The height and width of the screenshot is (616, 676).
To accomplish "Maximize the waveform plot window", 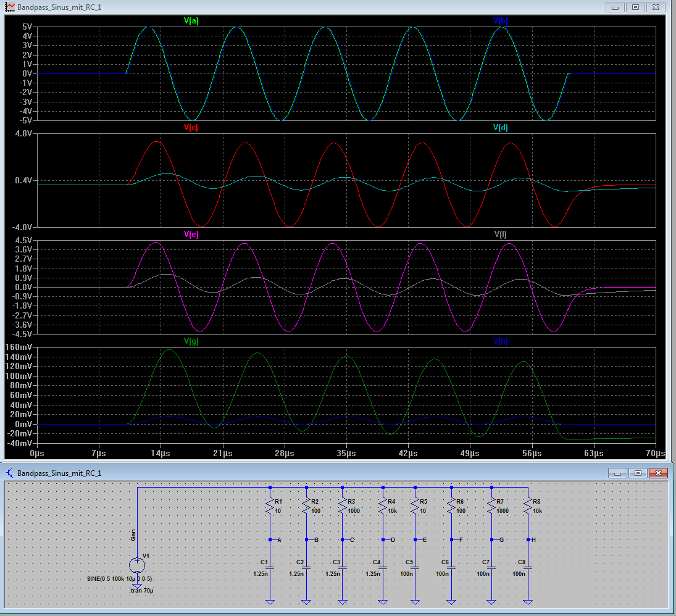I will [x=635, y=7].
